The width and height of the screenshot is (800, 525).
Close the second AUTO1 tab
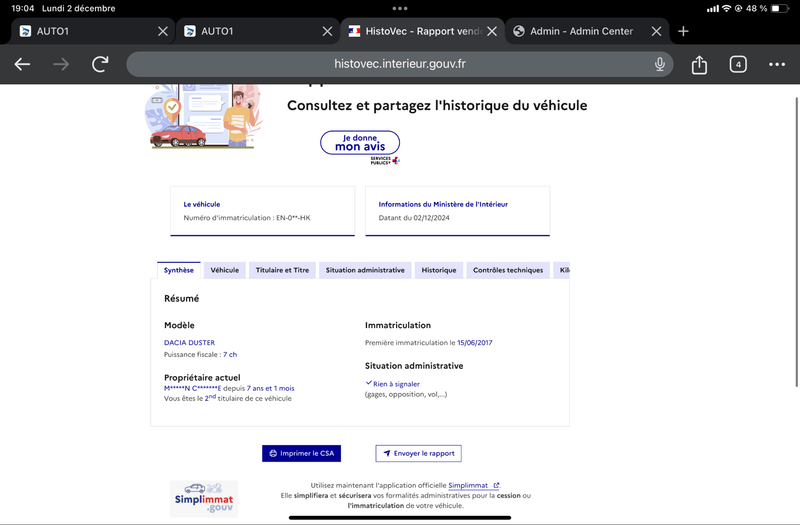(x=328, y=31)
